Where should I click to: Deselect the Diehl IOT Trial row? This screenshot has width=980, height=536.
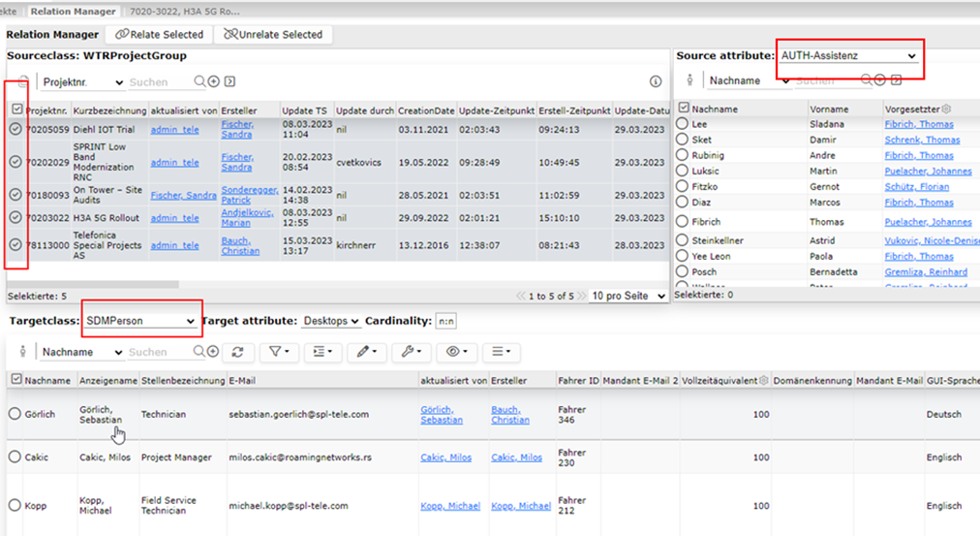click(15, 130)
